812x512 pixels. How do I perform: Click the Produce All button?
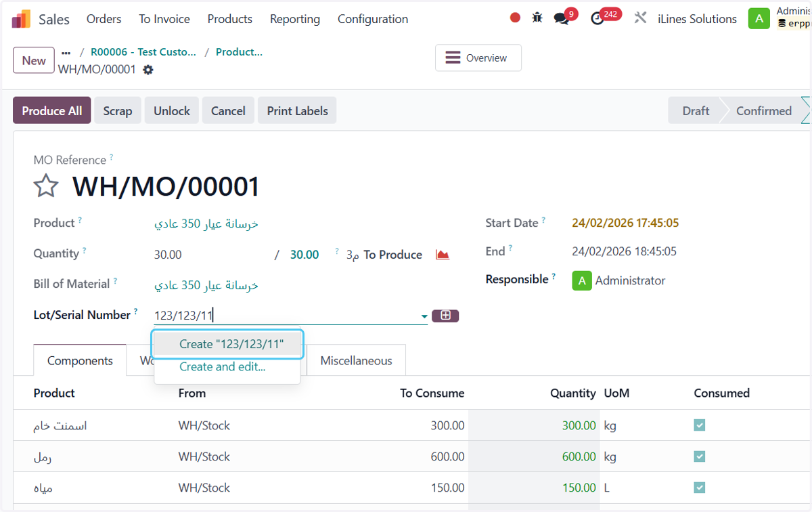[x=52, y=110]
